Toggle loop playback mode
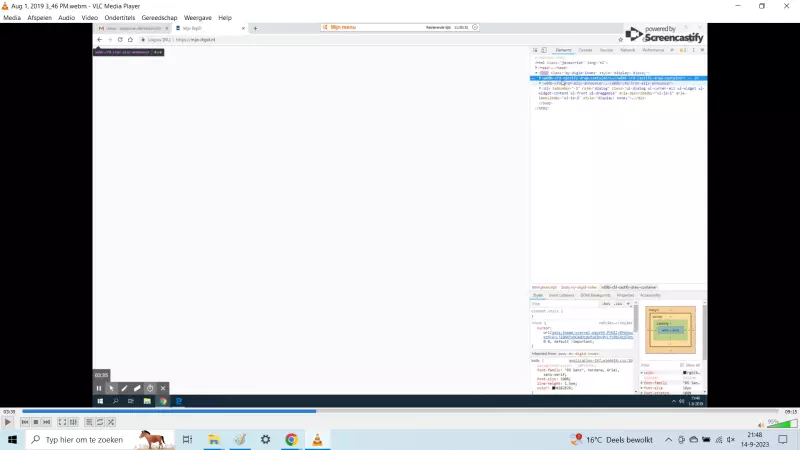800x450 pixels. click(x=102, y=423)
